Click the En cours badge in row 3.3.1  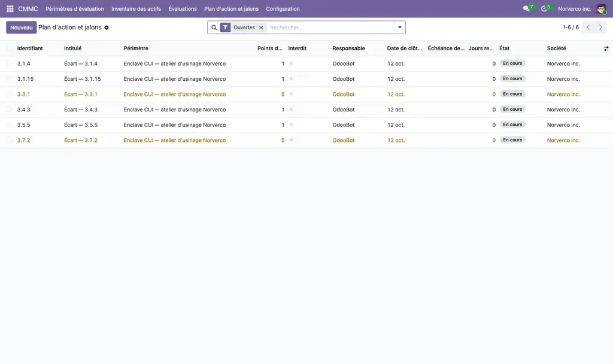pyautogui.click(x=512, y=94)
